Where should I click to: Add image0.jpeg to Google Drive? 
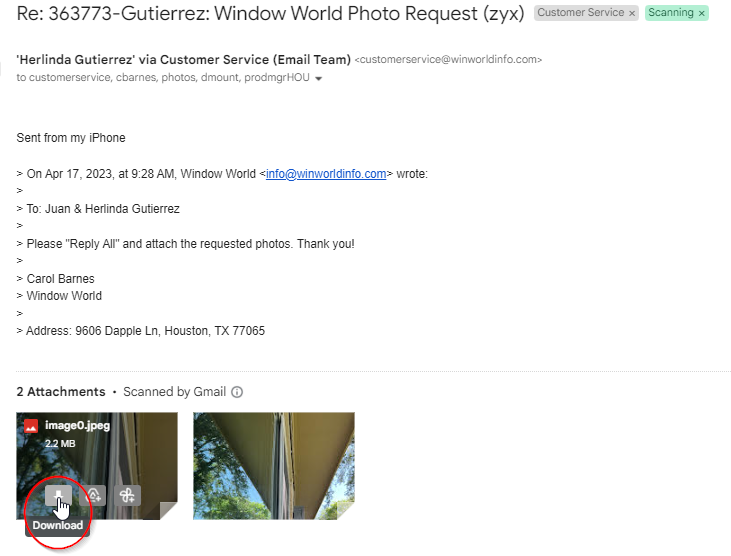(93, 495)
